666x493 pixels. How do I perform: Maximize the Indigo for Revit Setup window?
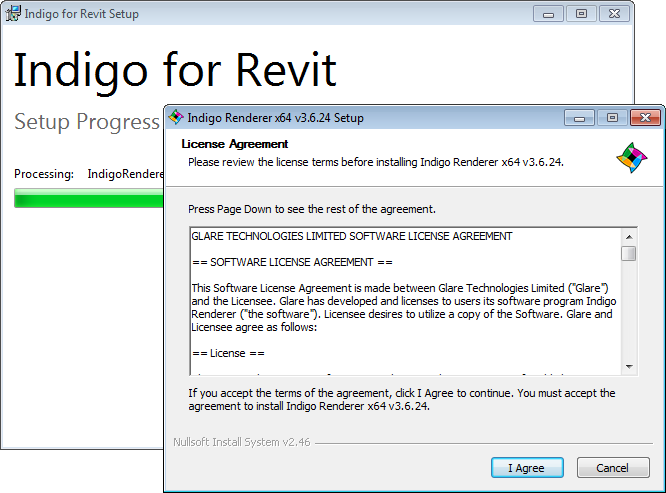(581, 14)
